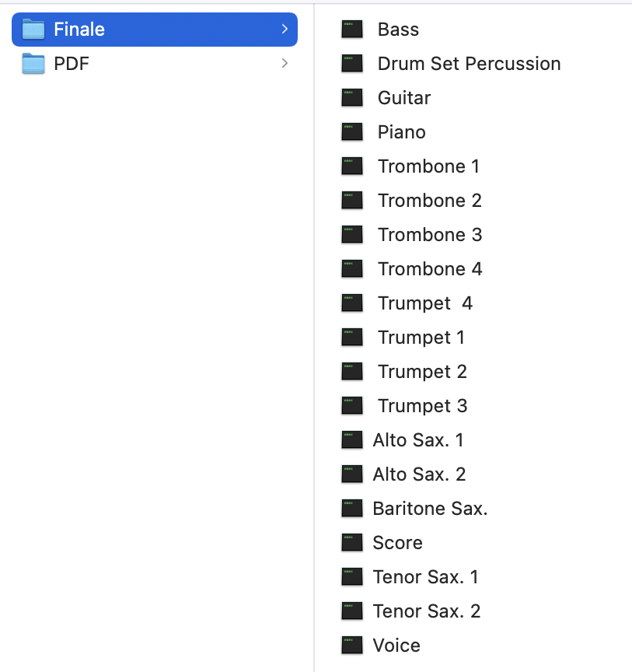632x672 pixels.
Task: Click the Drum Set Percussion file icon
Action: point(352,64)
